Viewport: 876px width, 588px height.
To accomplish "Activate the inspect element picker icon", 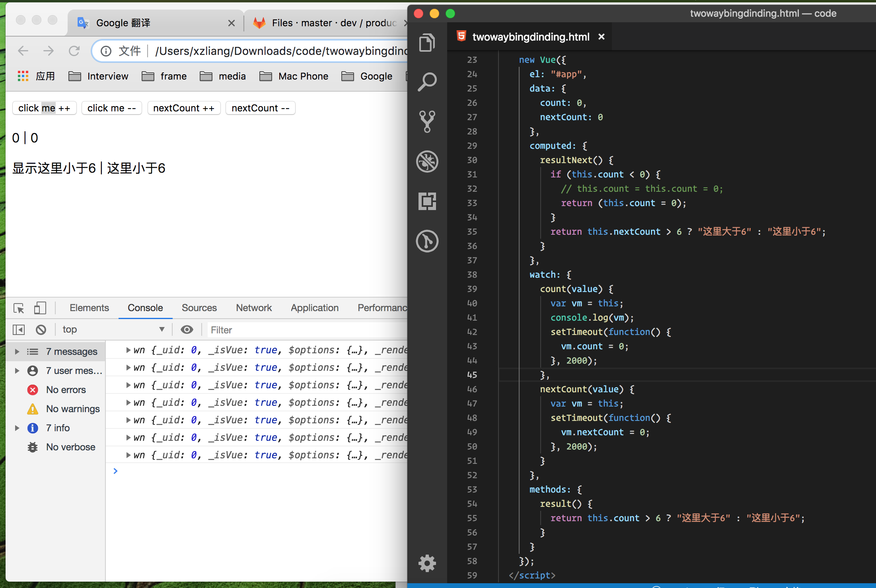I will click(19, 308).
